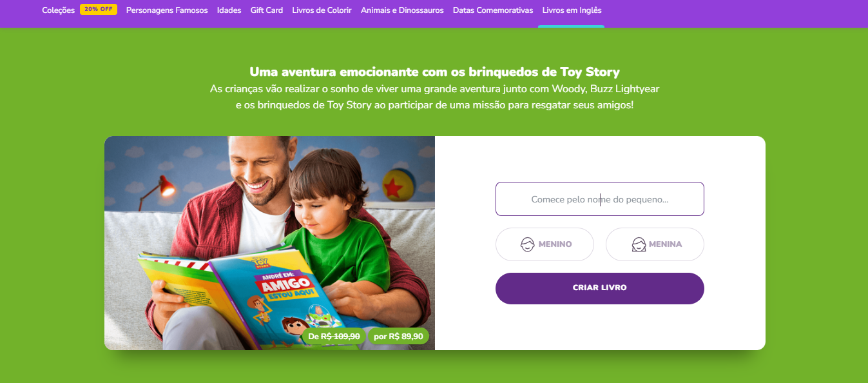Click the CRIAR LIVRO button
868x383 pixels.
tap(600, 288)
